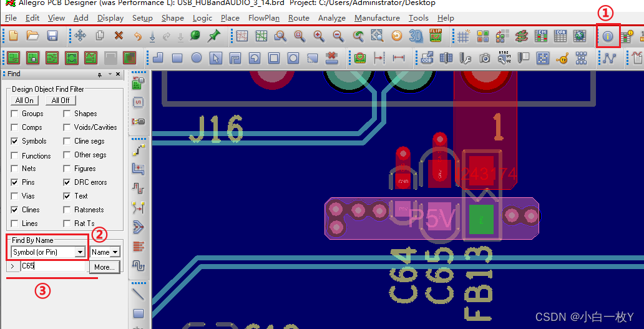This screenshot has width=644, height=329.
Task: Click the diagonal Add Line icon
Action: 139,294
